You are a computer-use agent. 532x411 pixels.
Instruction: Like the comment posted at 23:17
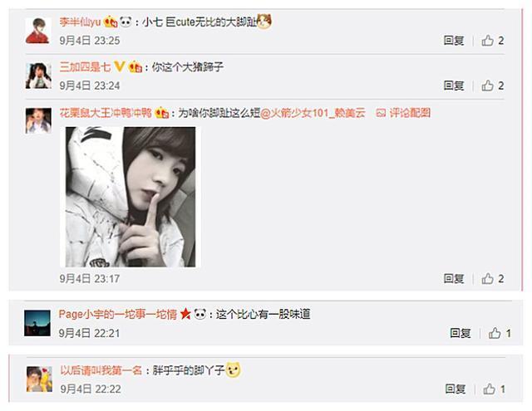[493, 279]
